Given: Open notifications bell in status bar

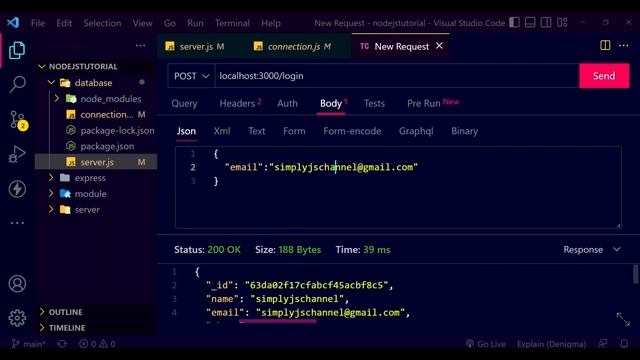Looking at the screenshot, I should [x=624, y=344].
